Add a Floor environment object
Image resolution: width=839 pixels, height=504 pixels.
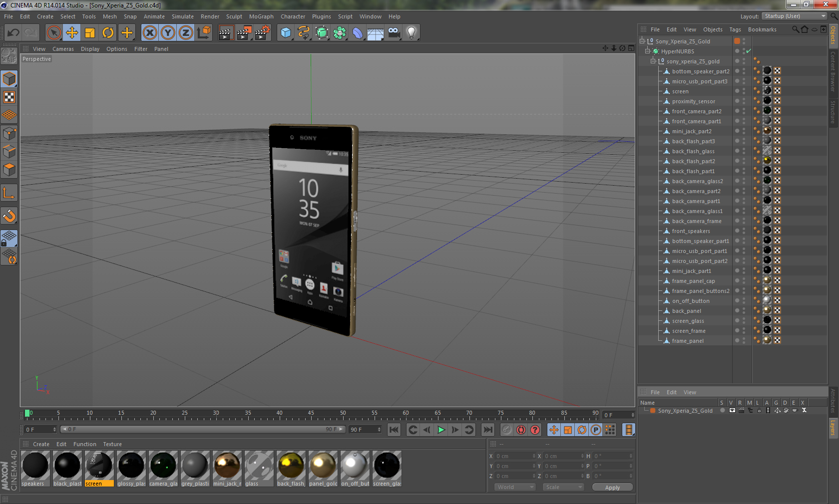(376, 33)
